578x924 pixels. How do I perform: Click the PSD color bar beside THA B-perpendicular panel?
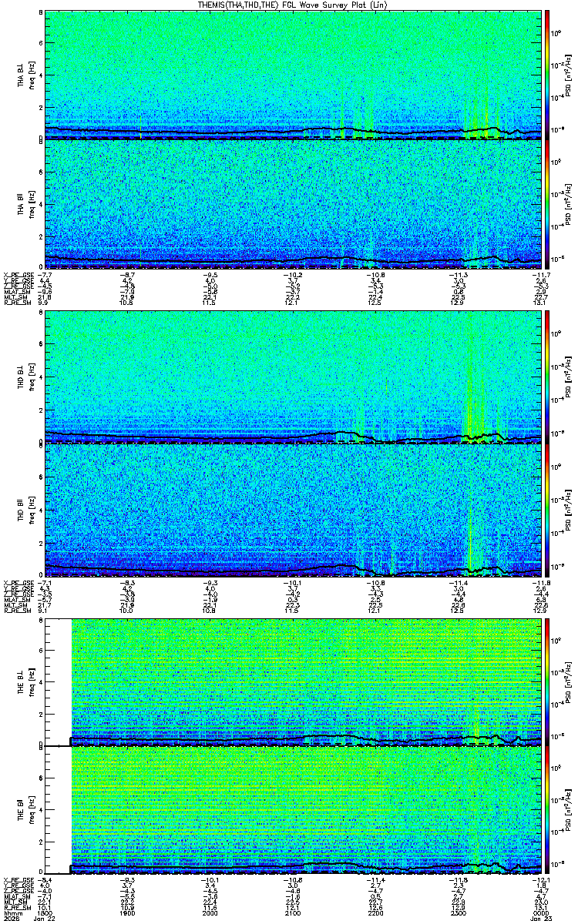tap(548, 75)
